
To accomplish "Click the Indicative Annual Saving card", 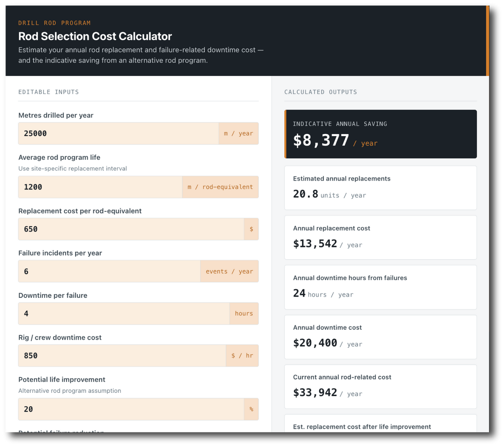I will (381, 134).
